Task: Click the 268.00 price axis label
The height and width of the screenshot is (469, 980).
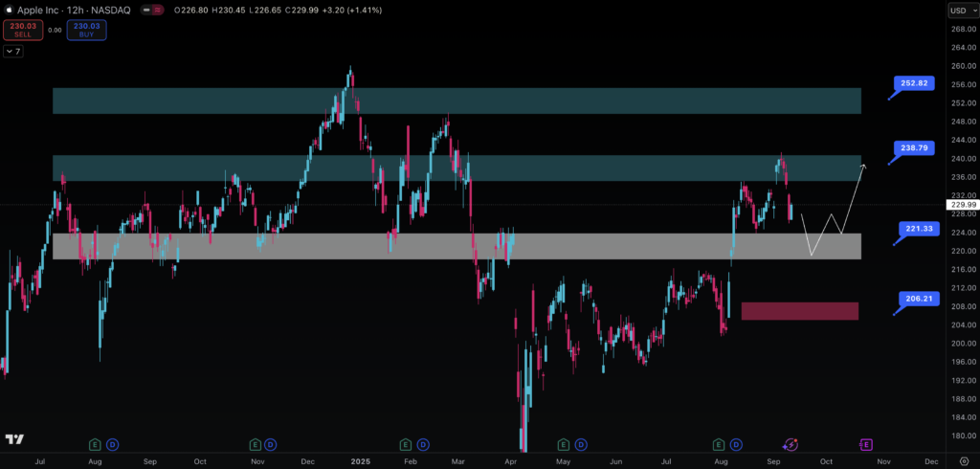Action: (x=963, y=29)
